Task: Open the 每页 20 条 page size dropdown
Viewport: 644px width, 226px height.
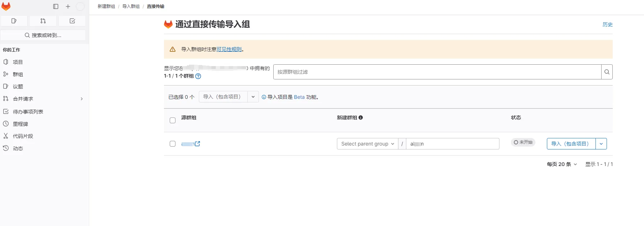Action: (x=562, y=164)
